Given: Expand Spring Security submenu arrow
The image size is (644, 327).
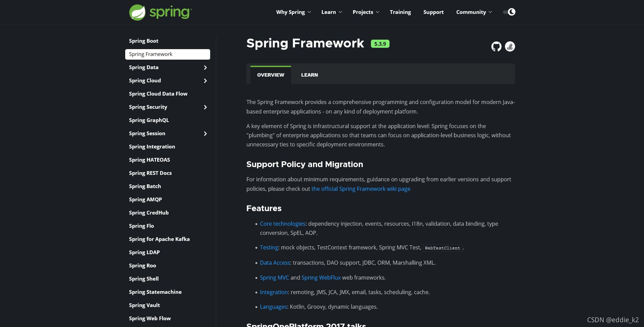Looking at the screenshot, I should pos(205,107).
